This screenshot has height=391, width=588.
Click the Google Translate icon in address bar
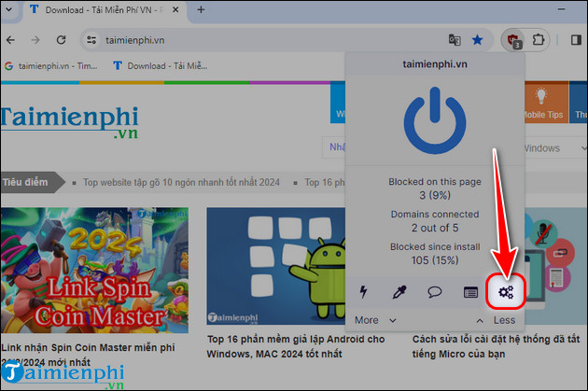[455, 40]
